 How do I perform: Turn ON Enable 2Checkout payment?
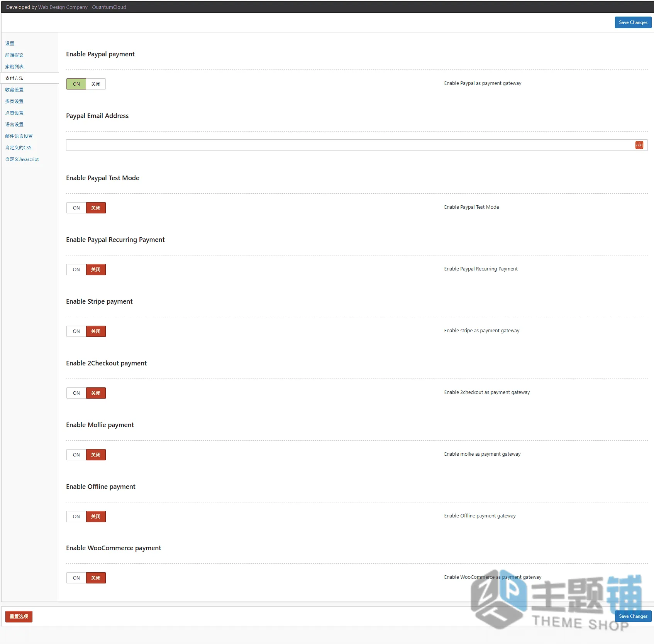76,393
